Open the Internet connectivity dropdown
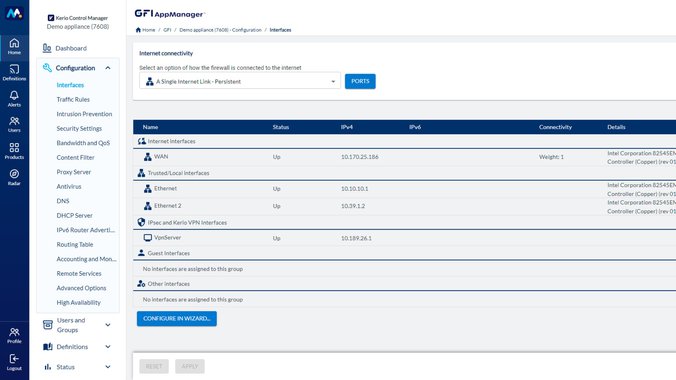This screenshot has width=676, height=380. 240,81
